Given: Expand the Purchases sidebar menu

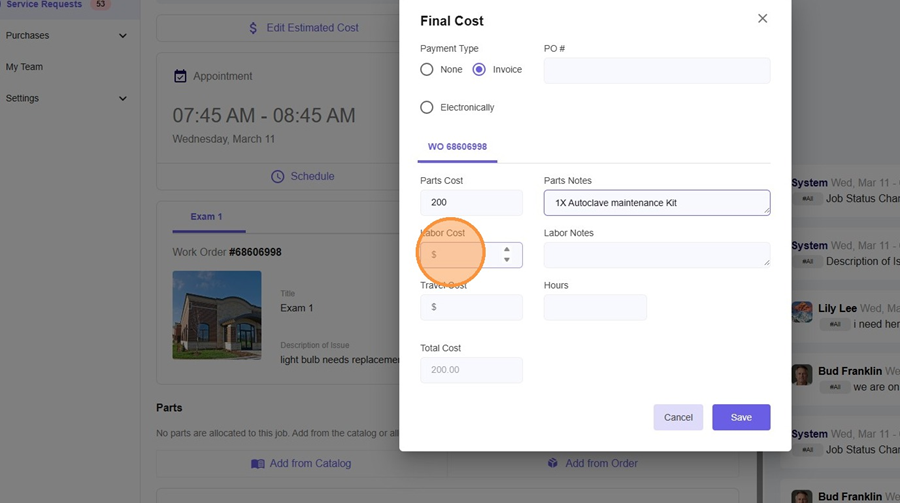Looking at the screenshot, I should 123,36.
